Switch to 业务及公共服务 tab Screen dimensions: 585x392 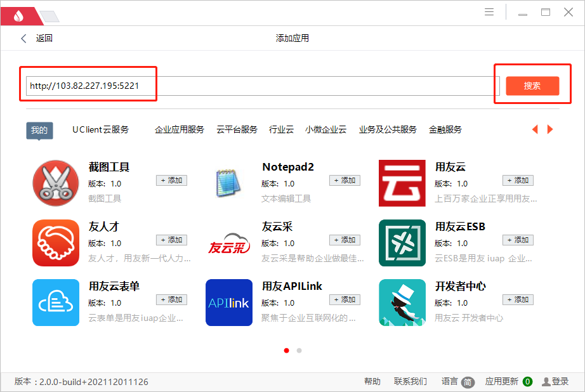(388, 129)
